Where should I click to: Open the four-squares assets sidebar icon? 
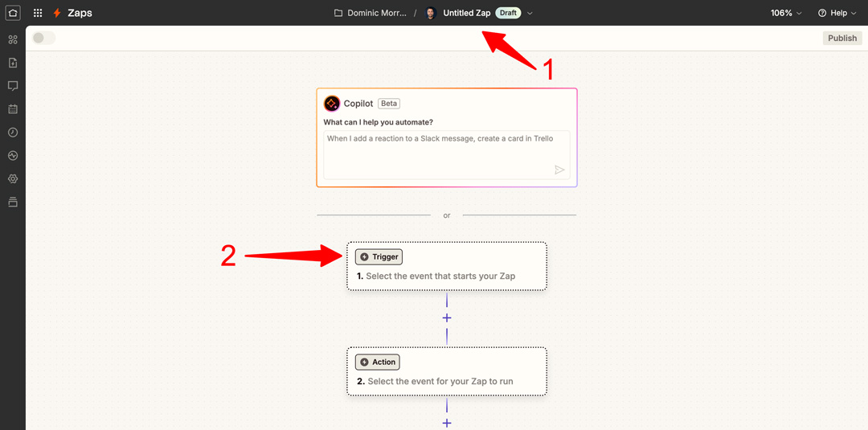coord(13,39)
